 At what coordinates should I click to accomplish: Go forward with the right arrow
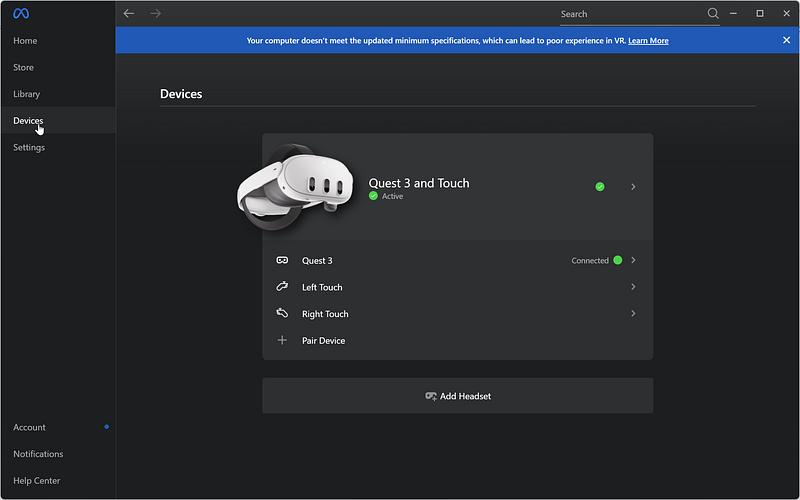(156, 14)
